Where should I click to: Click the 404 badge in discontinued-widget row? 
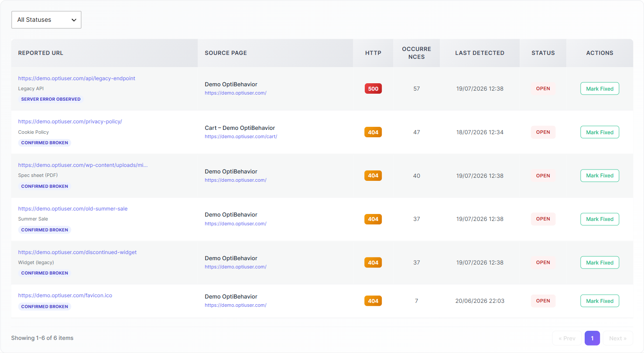point(373,262)
